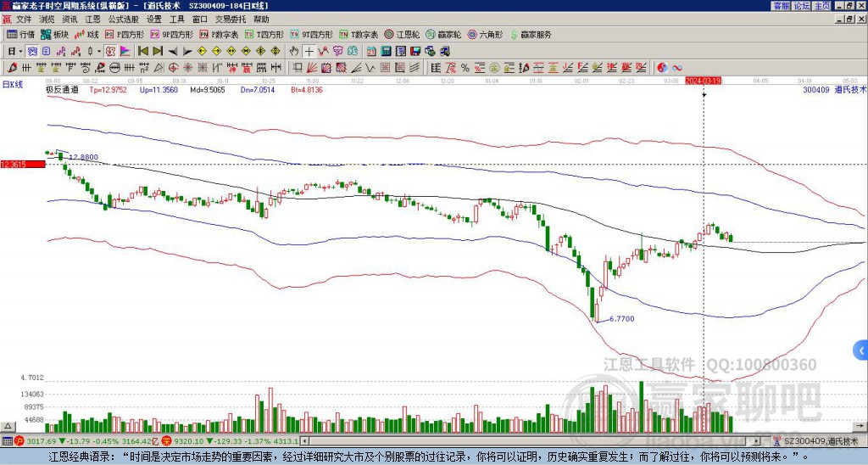The width and height of the screenshot is (868, 465).
Task: Select the crosshair cursor tool
Action: point(309,52)
